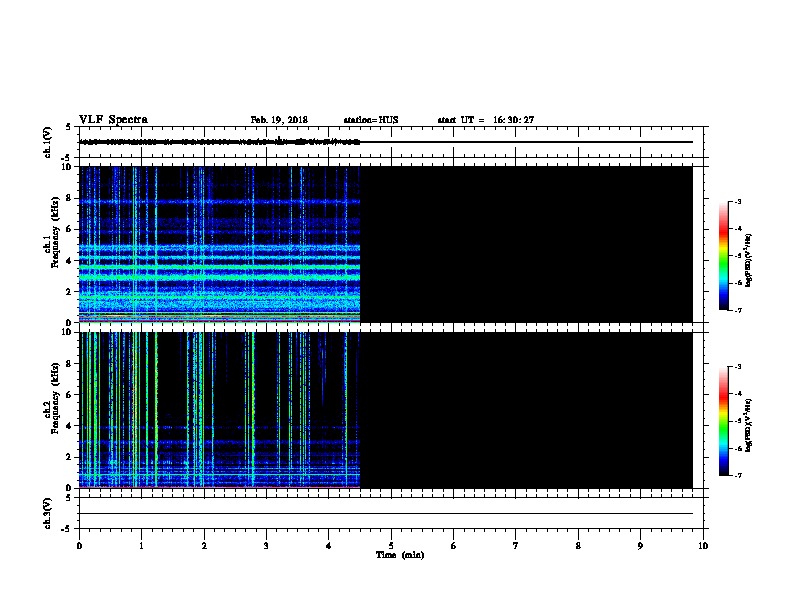Select the ch.1 spectrogram colored data region

pyautogui.click(x=219, y=244)
